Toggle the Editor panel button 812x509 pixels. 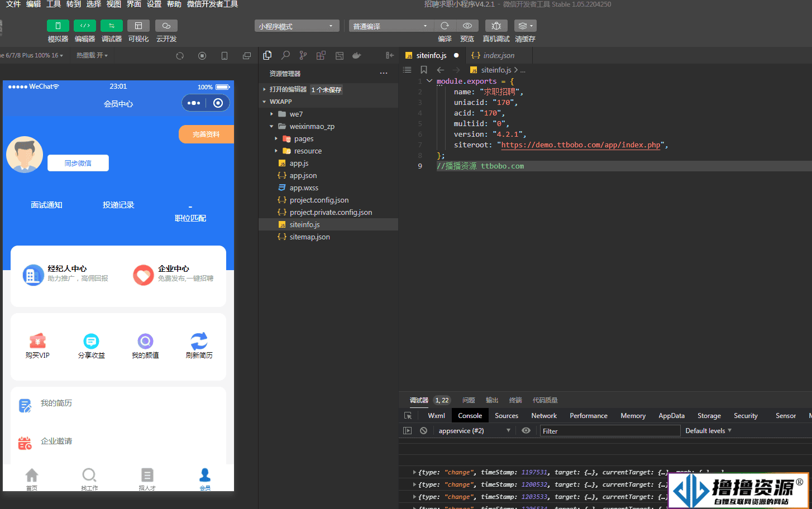(85, 26)
